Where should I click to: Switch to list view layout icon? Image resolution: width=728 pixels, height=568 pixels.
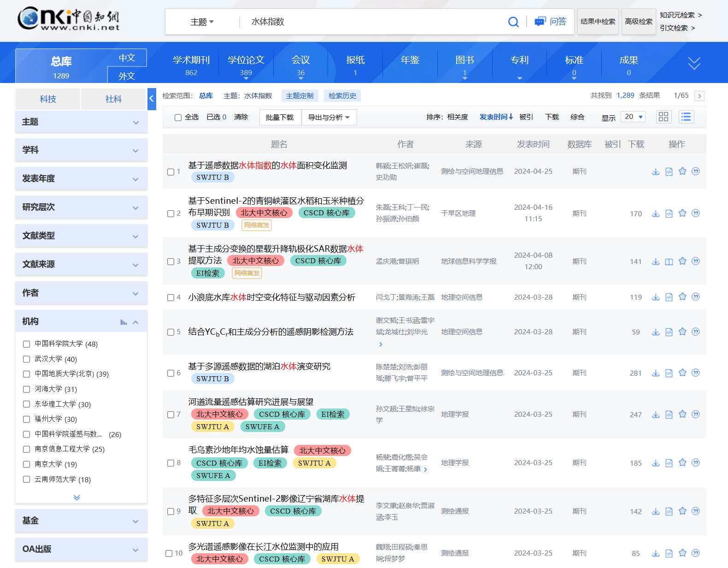point(686,117)
